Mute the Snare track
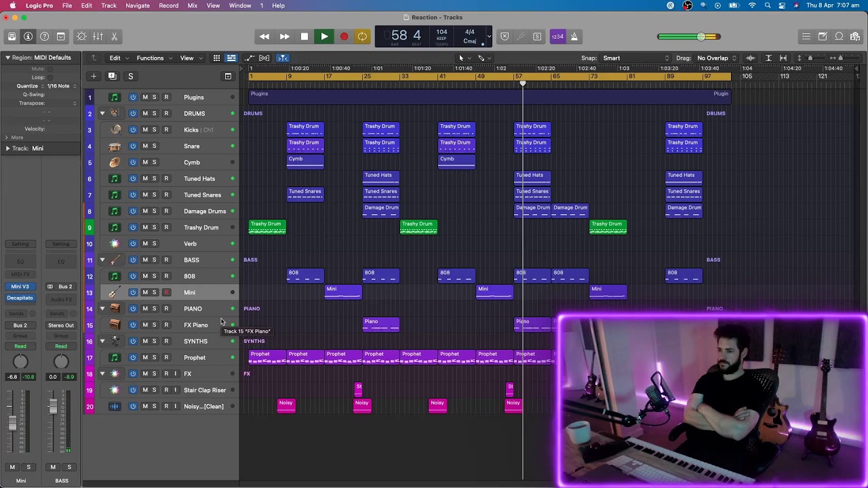The width and height of the screenshot is (868, 488). coord(144,146)
